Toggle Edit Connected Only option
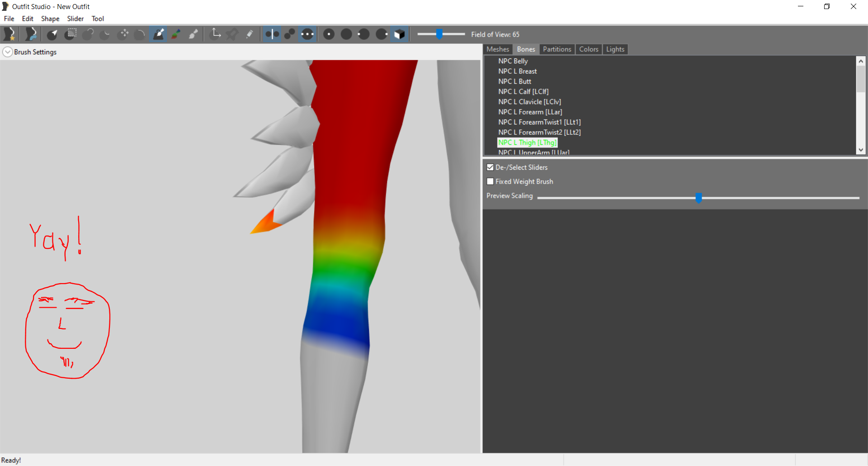This screenshot has width=868, height=466. click(290, 34)
